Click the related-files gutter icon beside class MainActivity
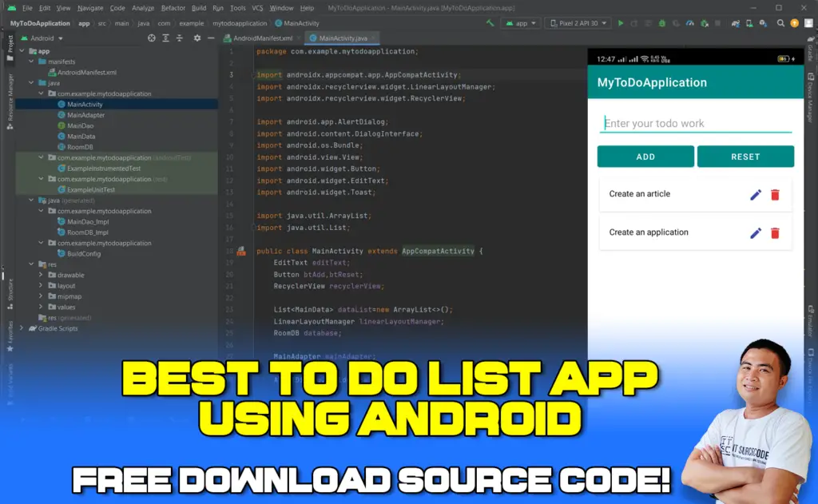 [x=241, y=252]
